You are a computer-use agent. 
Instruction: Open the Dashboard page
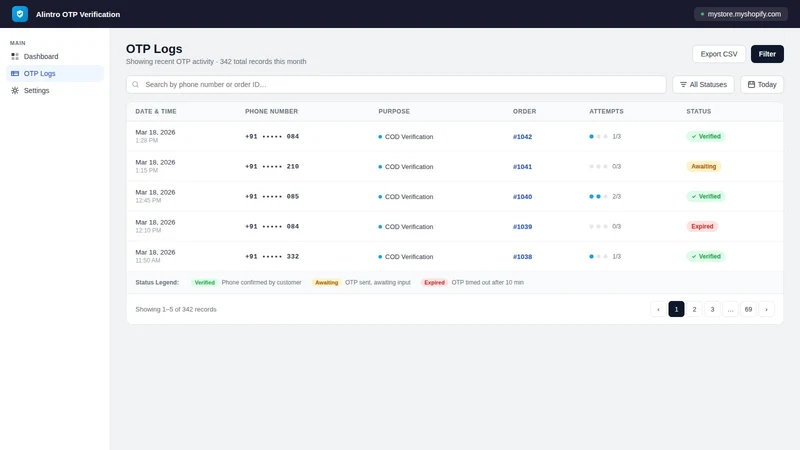(x=55, y=57)
